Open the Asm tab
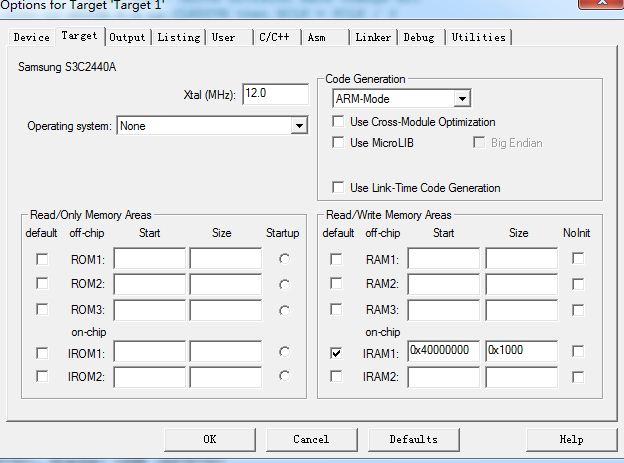 tap(325, 37)
